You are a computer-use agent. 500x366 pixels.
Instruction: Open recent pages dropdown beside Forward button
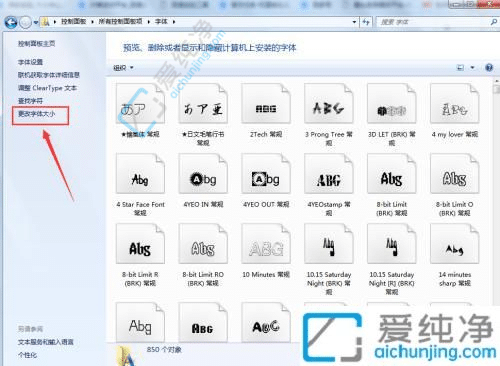coord(35,23)
